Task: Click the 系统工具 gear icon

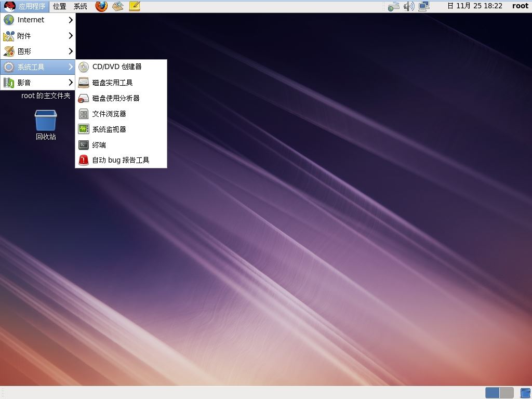Action: point(9,67)
